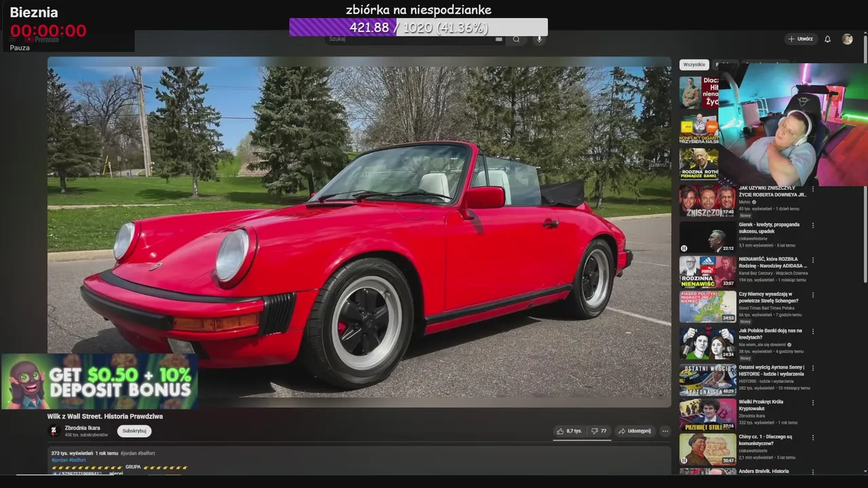Open options menu for ADIDASA video
The height and width of the screenshot is (488, 868).
click(813, 260)
